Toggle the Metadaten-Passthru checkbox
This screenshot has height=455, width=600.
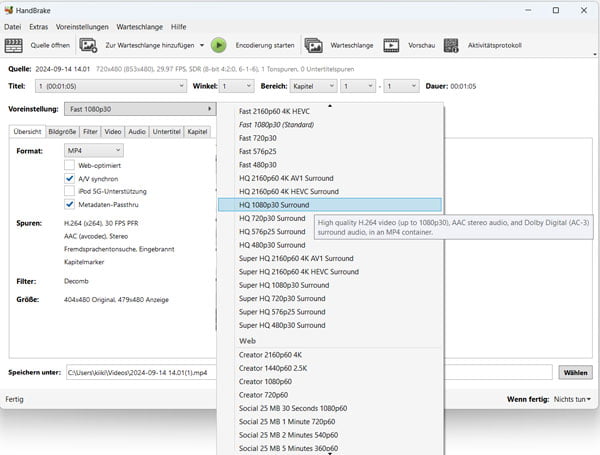pyautogui.click(x=70, y=203)
